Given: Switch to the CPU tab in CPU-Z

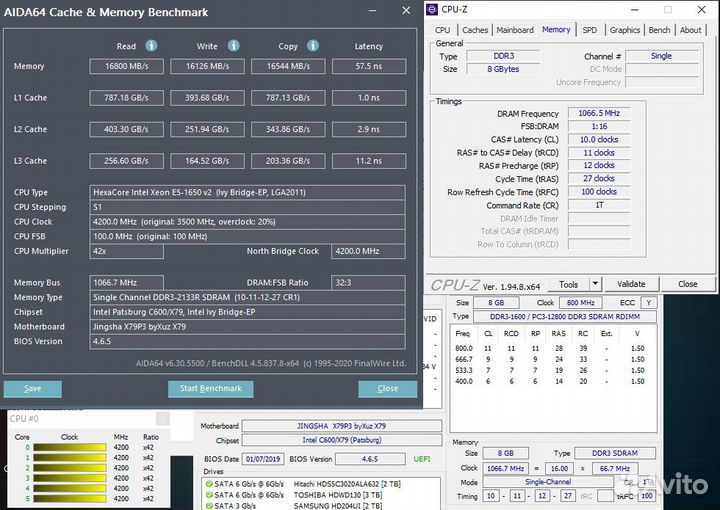Looking at the screenshot, I should [442, 30].
